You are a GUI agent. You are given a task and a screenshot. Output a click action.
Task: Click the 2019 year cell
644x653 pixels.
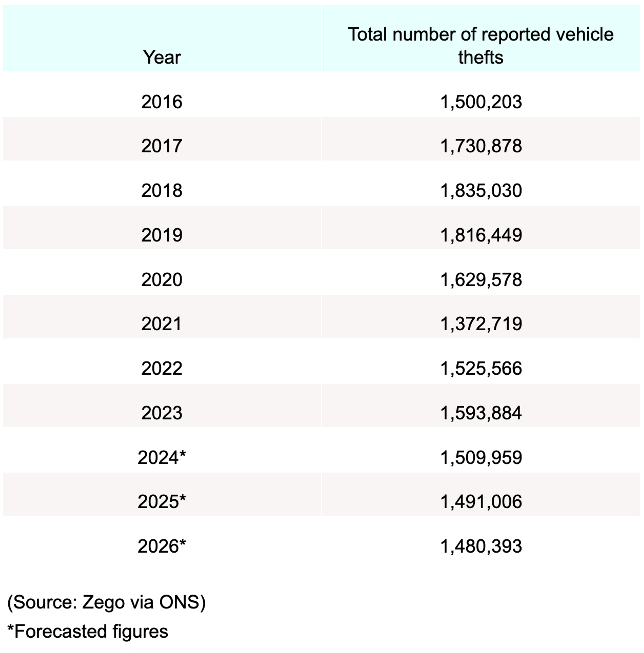click(x=162, y=235)
